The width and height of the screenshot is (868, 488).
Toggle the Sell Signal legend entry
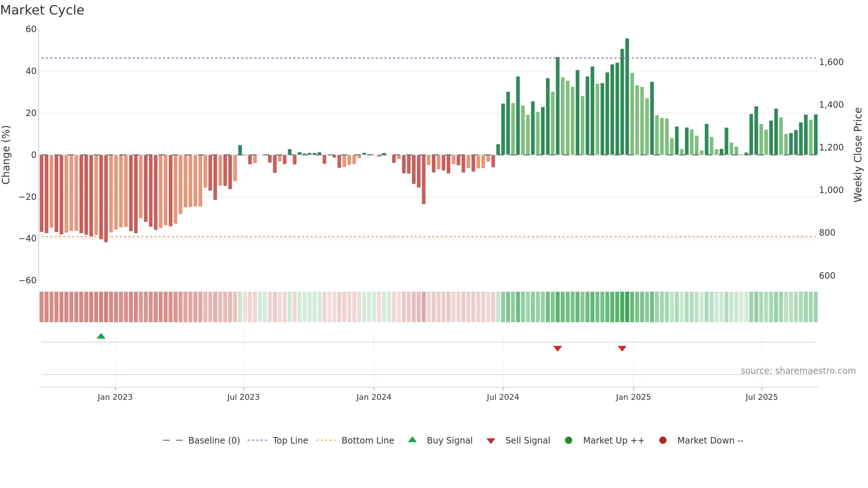pos(518,440)
